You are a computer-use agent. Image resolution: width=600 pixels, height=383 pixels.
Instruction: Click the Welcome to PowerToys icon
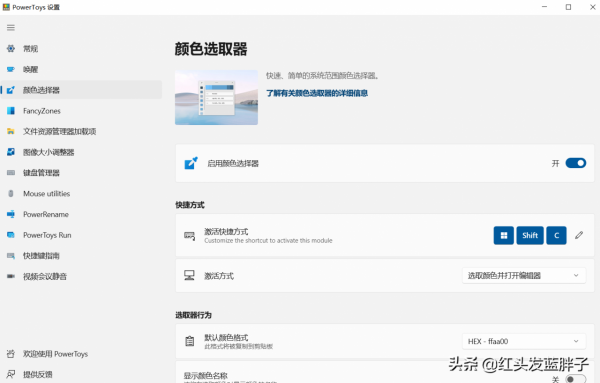click(11, 354)
